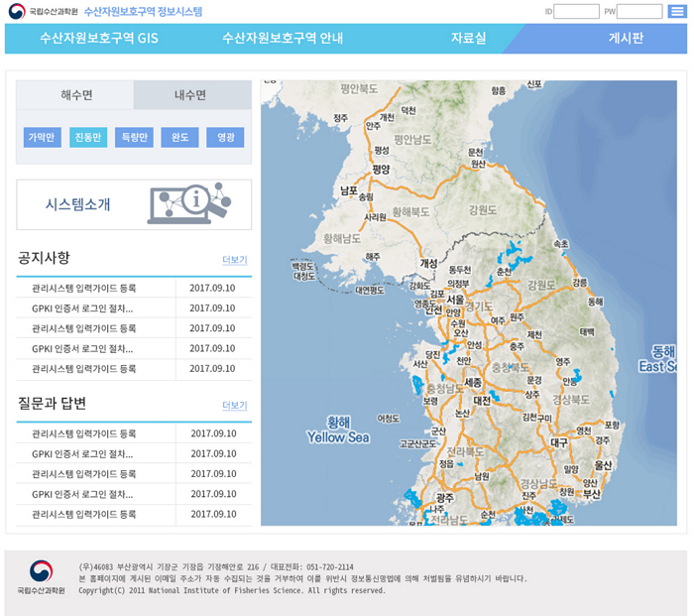Click the ID input field

(576, 12)
